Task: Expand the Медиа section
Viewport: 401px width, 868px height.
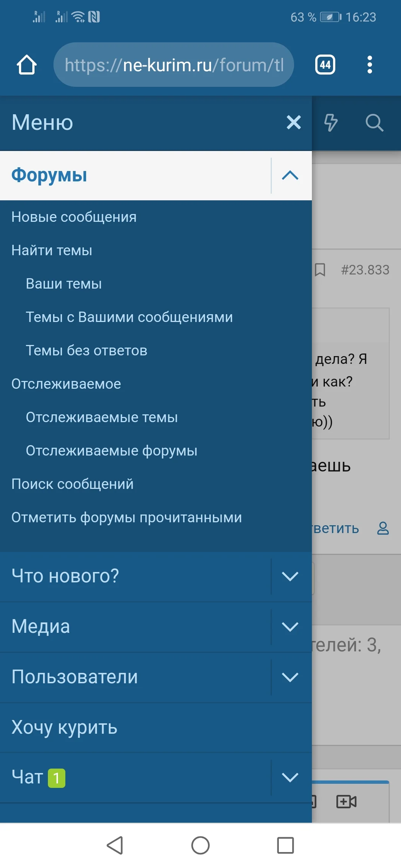Action: [290, 627]
